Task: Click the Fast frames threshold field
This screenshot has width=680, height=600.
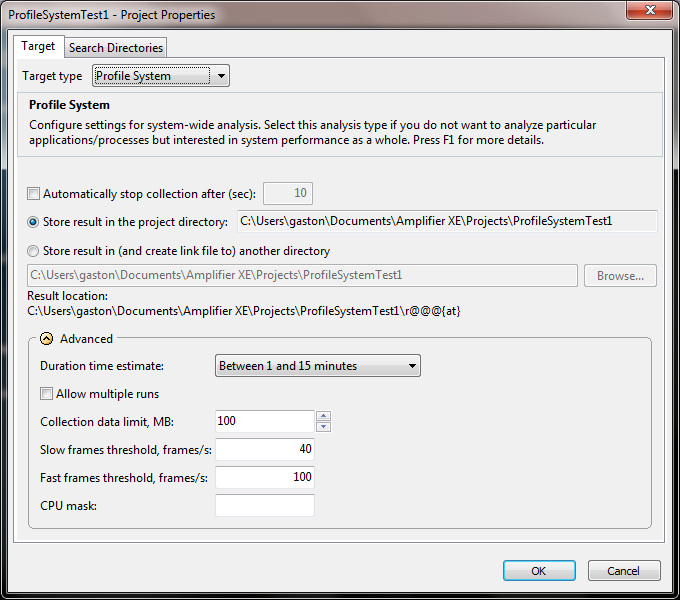Action: pos(265,477)
